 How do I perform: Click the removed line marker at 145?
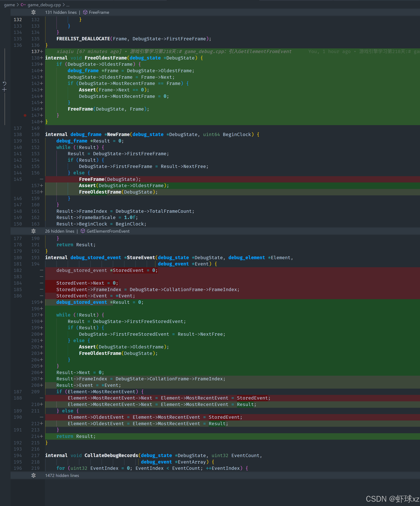tap(41, 179)
